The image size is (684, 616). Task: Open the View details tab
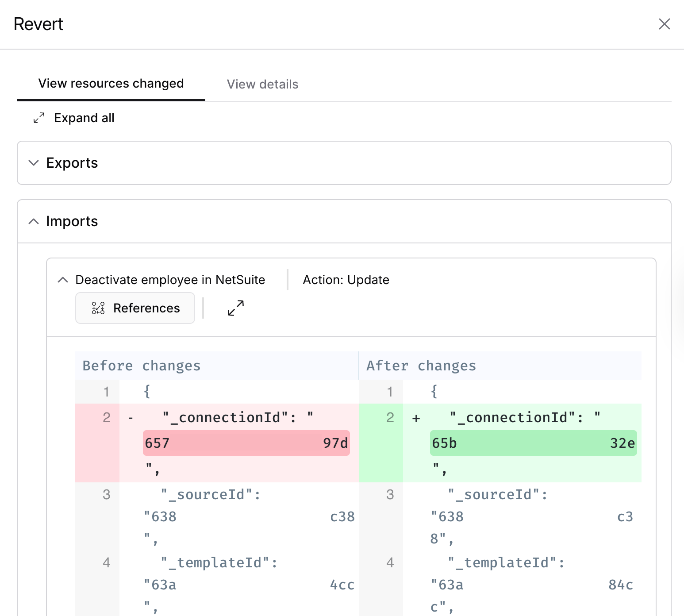coord(263,84)
